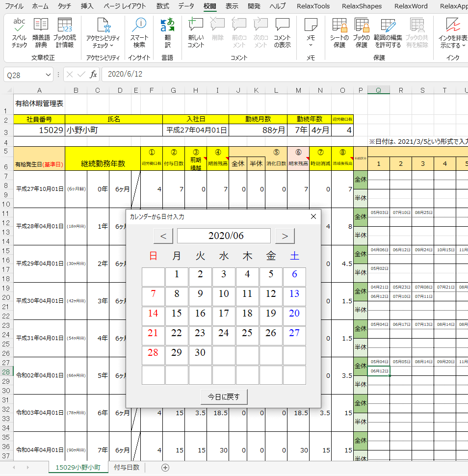Show ブックの統計情報 workbook statistics
Image resolution: width=468 pixels, height=476 pixels.
point(65,33)
